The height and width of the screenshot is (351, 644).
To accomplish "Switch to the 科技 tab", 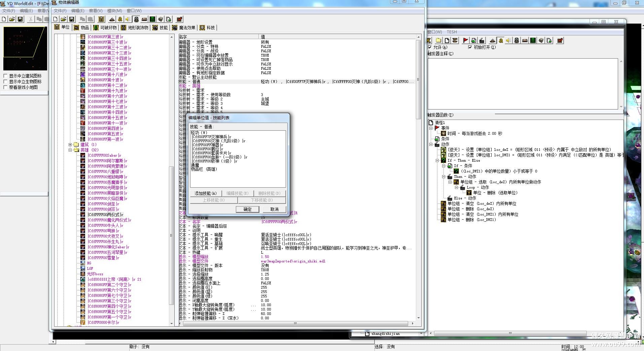I will pyautogui.click(x=207, y=28).
